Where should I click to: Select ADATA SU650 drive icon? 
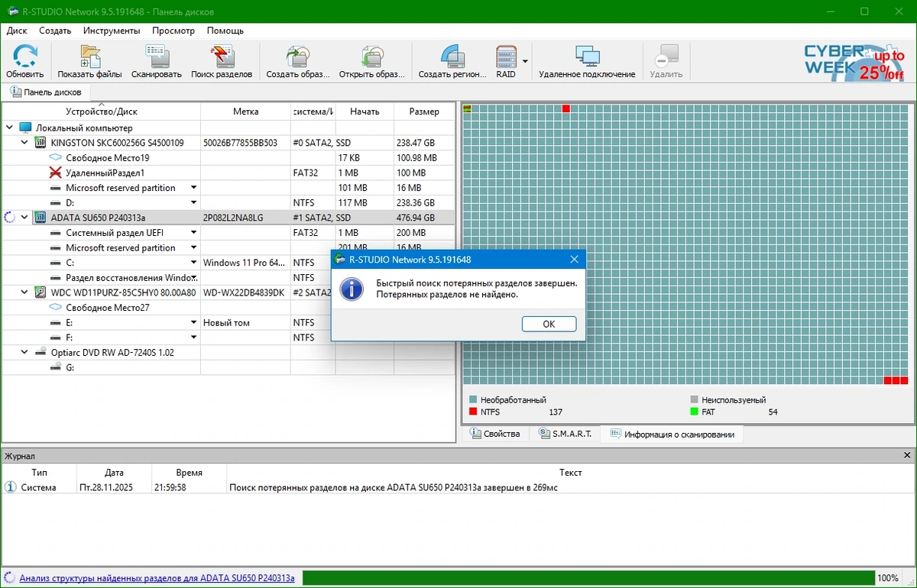pos(41,218)
